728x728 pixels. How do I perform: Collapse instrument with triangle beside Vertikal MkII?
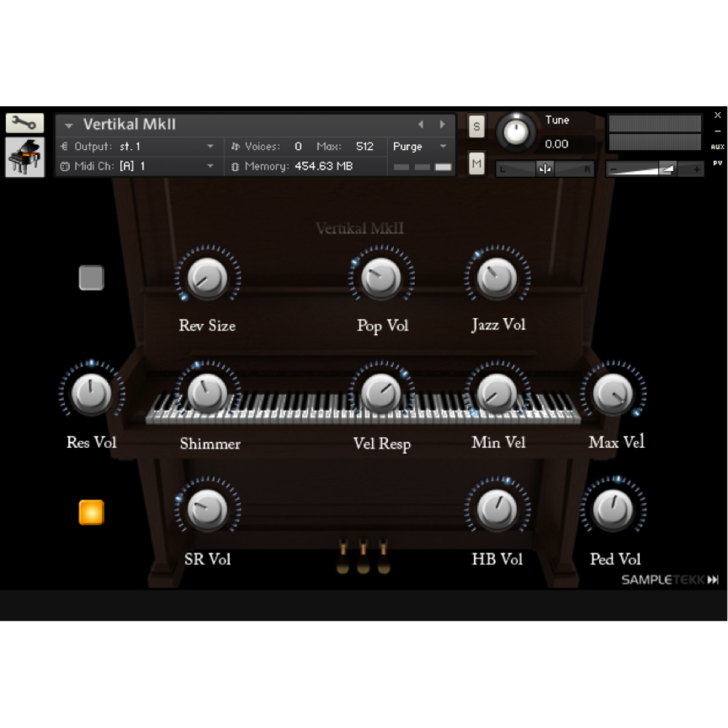tap(69, 125)
